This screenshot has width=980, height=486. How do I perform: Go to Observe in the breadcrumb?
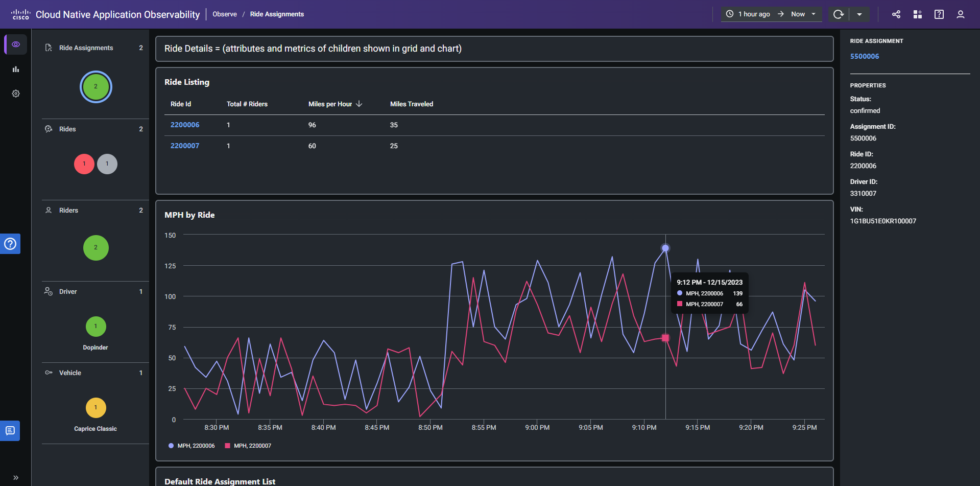click(225, 14)
